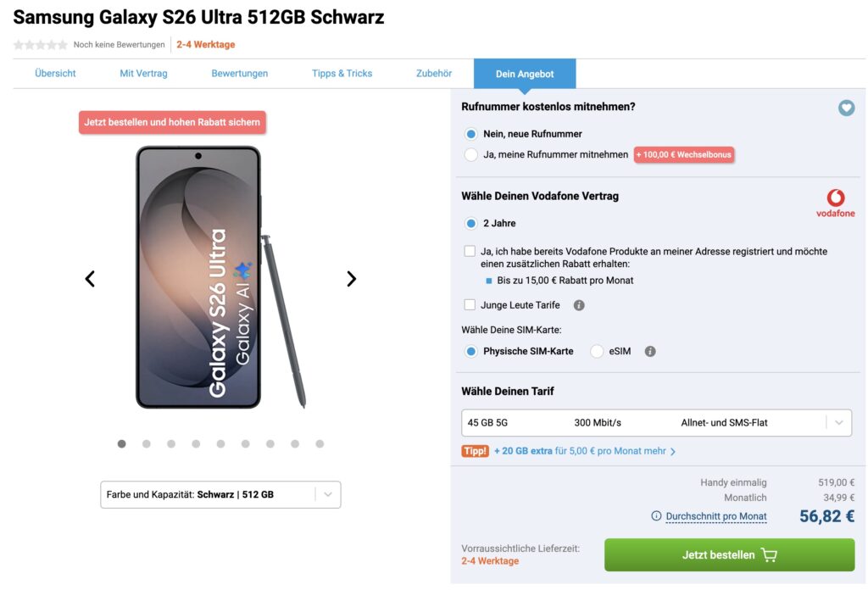Image resolution: width=868 pixels, height=590 pixels.
Task: Click info icon beside Durchschnitt pro Monat
Action: point(656,516)
